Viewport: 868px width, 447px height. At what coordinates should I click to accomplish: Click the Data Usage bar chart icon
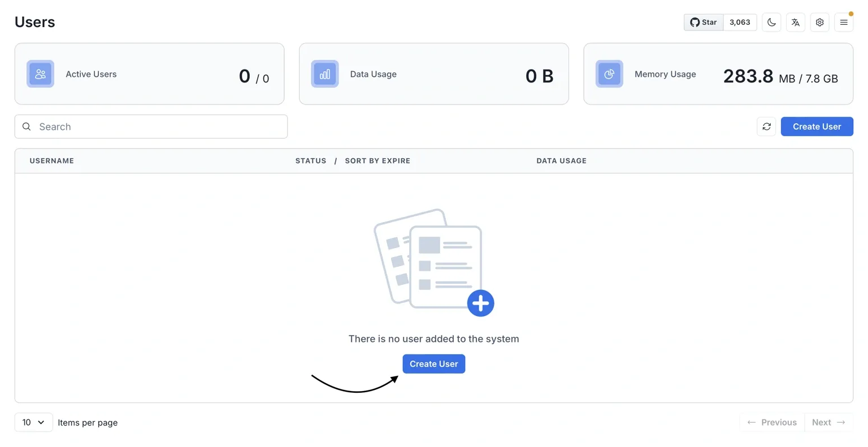[325, 74]
